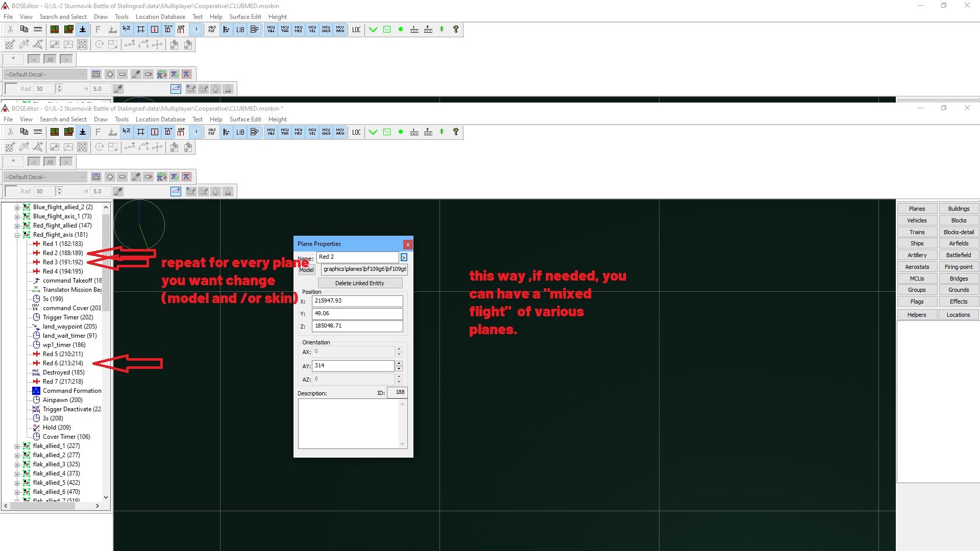This screenshot has width=980, height=551.
Task: Click the blue arrow next to Name field
Action: coord(404,257)
